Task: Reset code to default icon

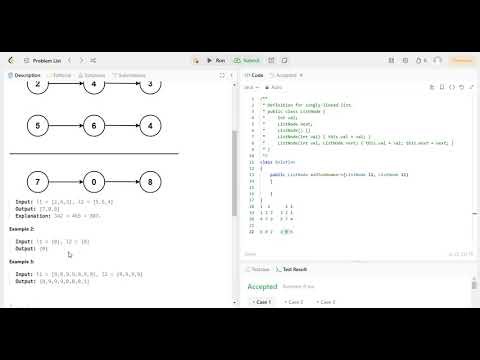Action: (462, 87)
